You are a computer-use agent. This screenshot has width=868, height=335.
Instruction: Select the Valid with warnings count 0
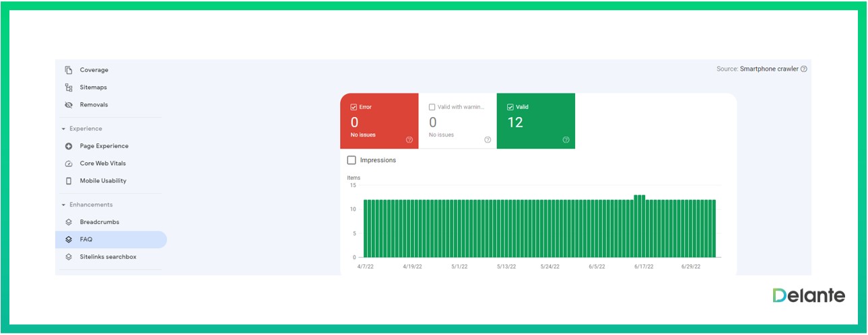click(x=433, y=122)
